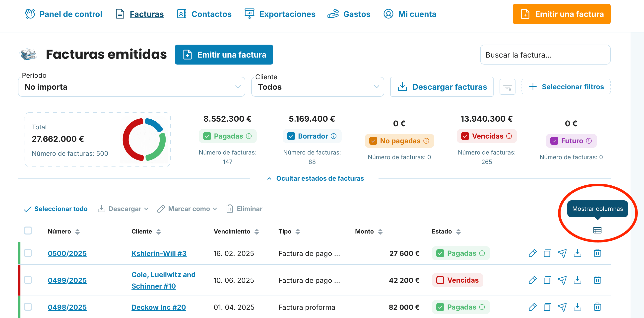644x318 pixels.
Task: Click the orange Emitir una factura button
Action: coord(562,14)
